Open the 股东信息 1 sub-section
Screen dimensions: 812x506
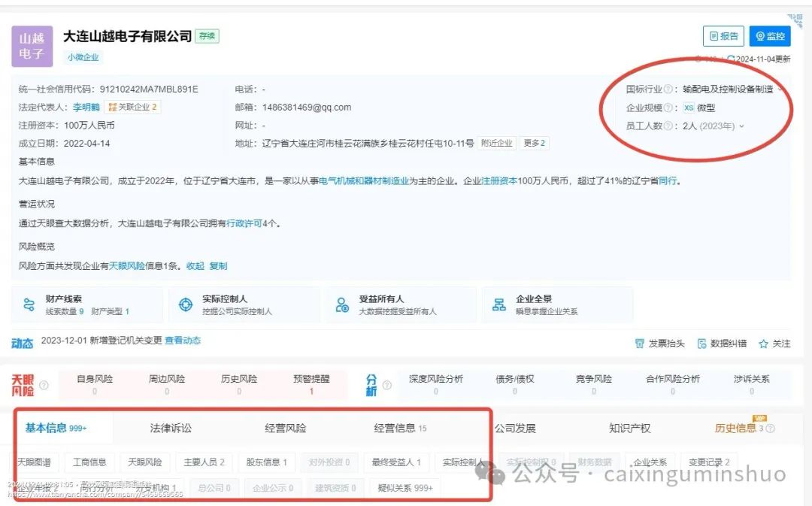point(267,462)
